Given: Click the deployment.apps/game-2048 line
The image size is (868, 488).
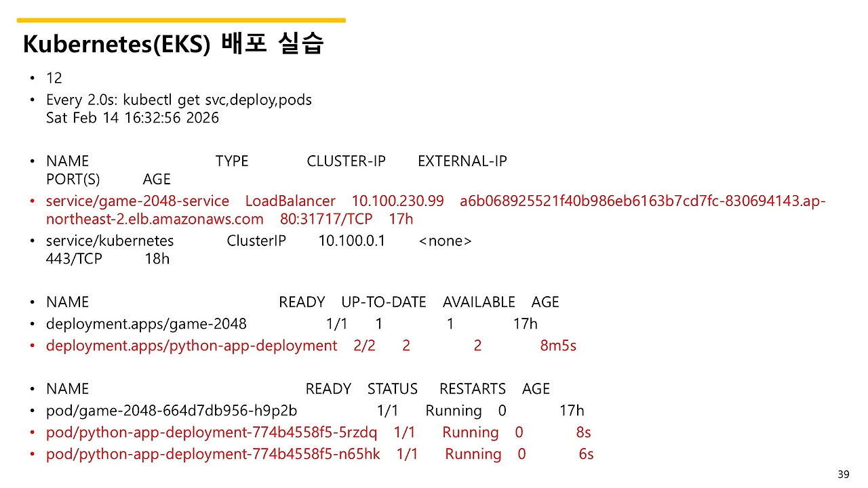Looking at the screenshot, I should [x=146, y=323].
